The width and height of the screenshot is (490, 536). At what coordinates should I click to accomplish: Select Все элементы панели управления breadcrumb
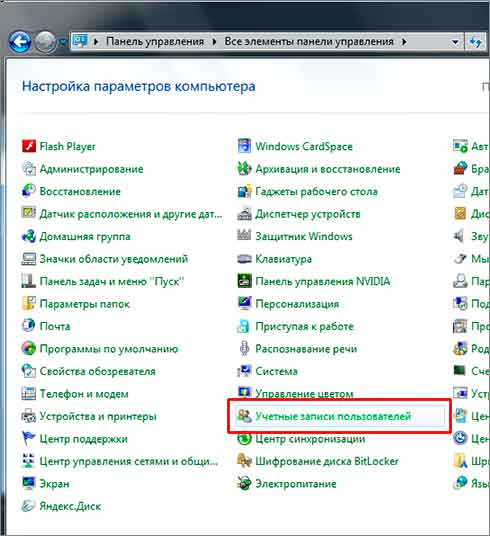coord(309,41)
